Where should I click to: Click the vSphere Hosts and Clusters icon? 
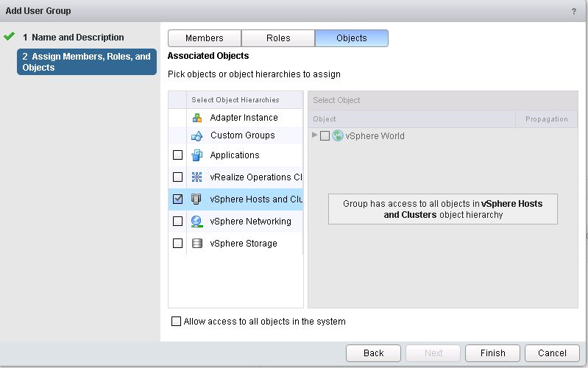(196, 199)
